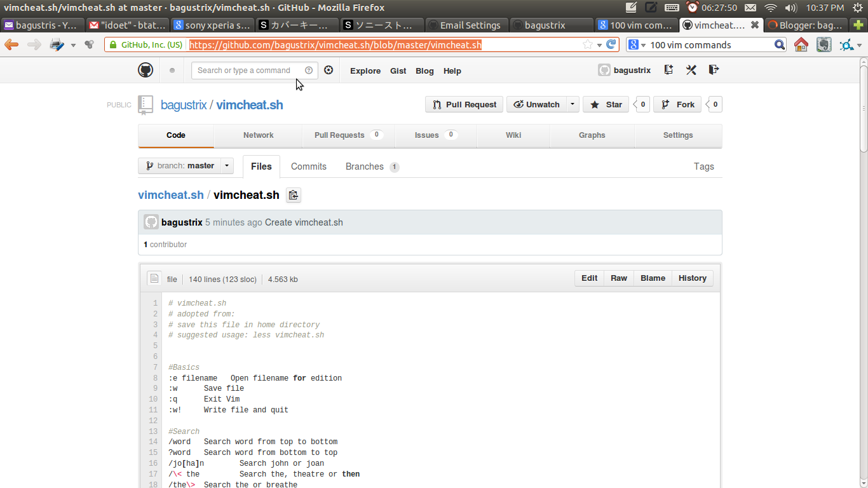Open the file History

(692, 278)
